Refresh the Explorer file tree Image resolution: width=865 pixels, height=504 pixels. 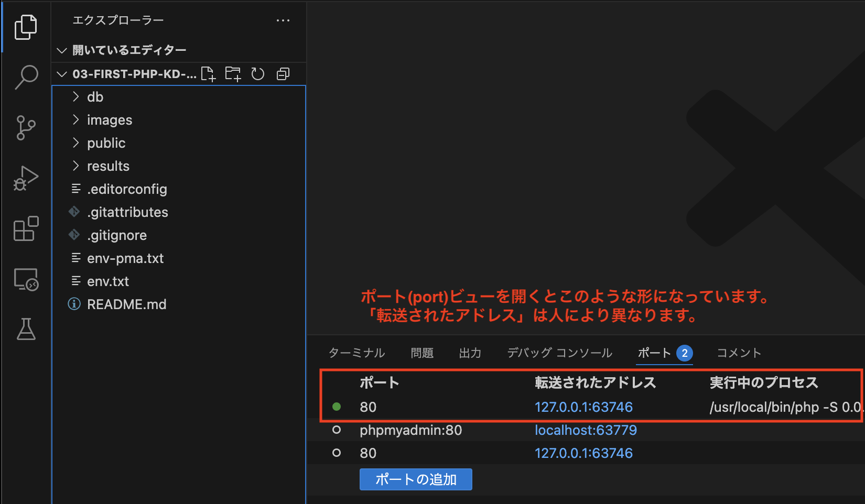click(257, 74)
